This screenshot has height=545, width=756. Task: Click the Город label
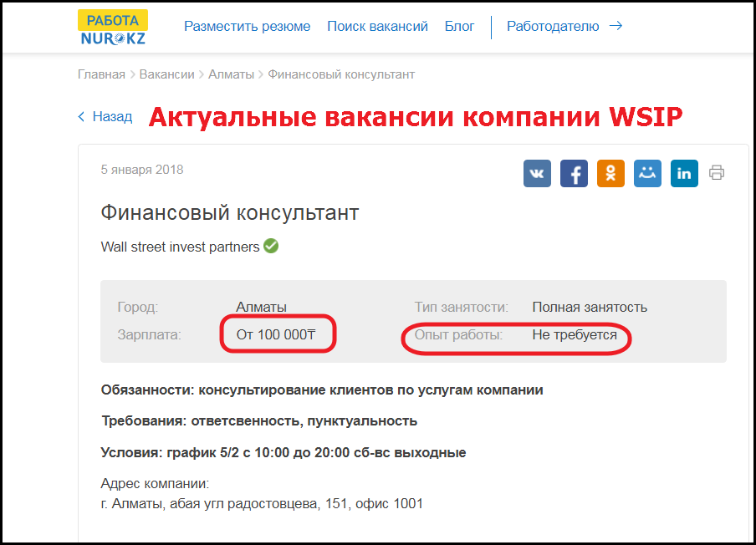point(138,307)
